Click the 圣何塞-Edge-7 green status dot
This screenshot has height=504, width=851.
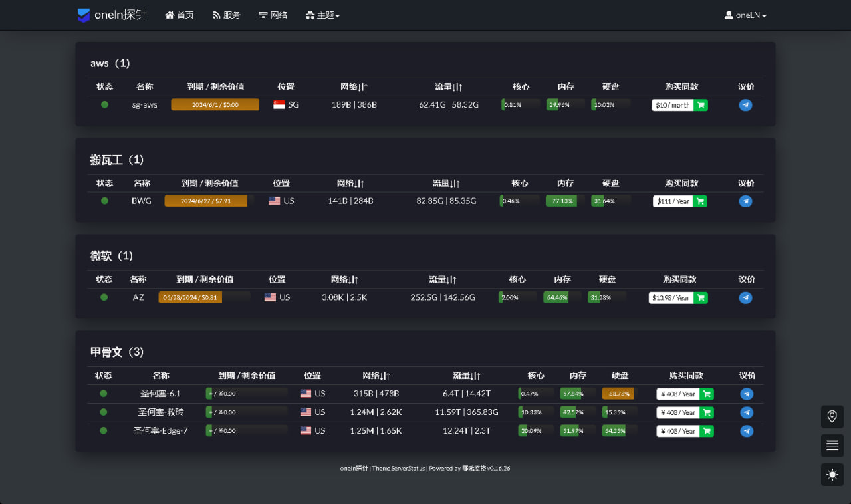pyautogui.click(x=103, y=431)
